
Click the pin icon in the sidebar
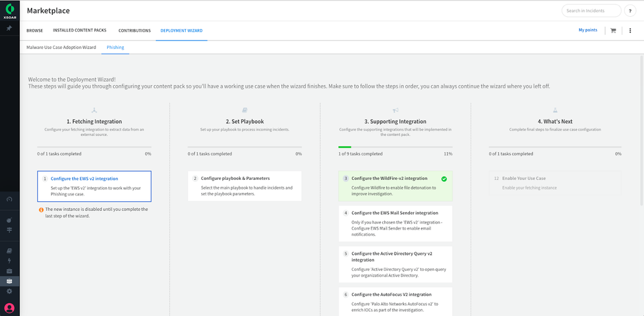pyautogui.click(x=10, y=28)
